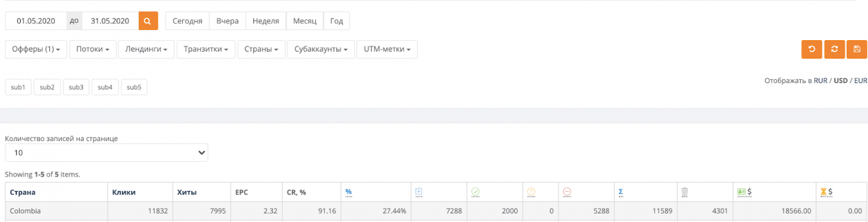Select the Месяц period tab
This screenshot has height=222, width=868.
(x=304, y=21)
